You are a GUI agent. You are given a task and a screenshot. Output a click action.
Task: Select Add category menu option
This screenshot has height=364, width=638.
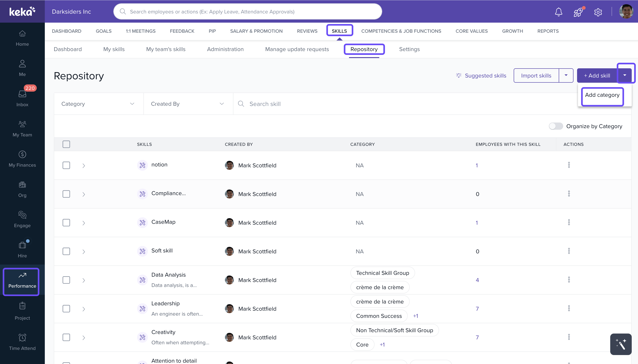pyautogui.click(x=602, y=95)
